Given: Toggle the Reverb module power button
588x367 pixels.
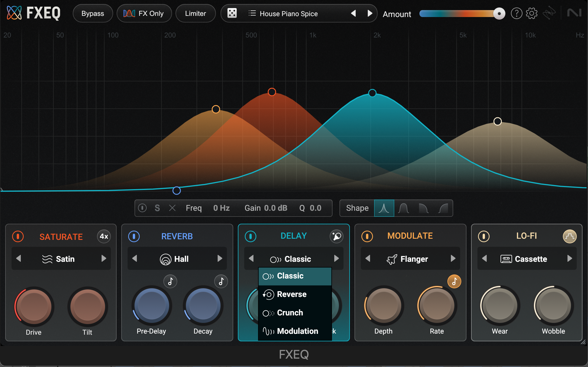Looking at the screenshot, I should tap(134, 236).
